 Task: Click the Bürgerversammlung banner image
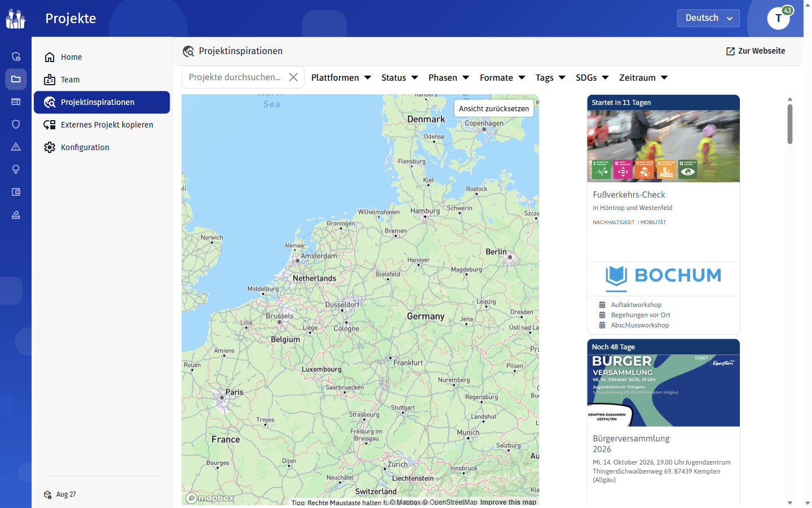click(663, 391)
